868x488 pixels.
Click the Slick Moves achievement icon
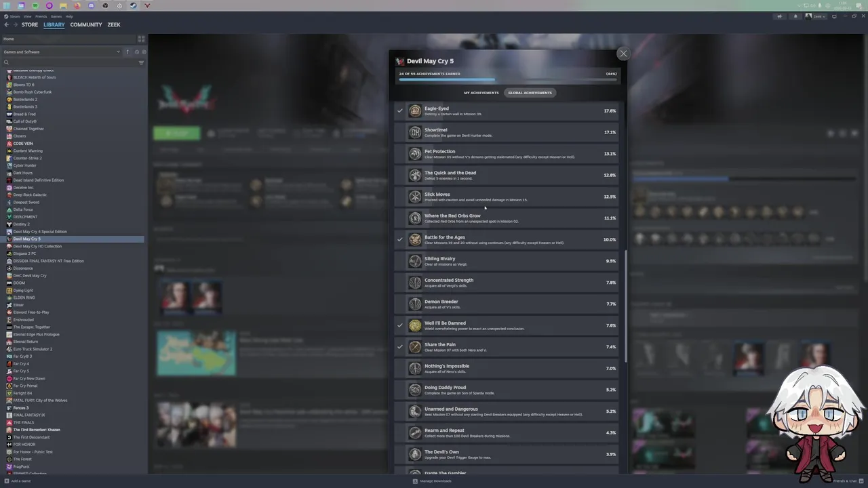pyautogui.click(x=415, y=197)
